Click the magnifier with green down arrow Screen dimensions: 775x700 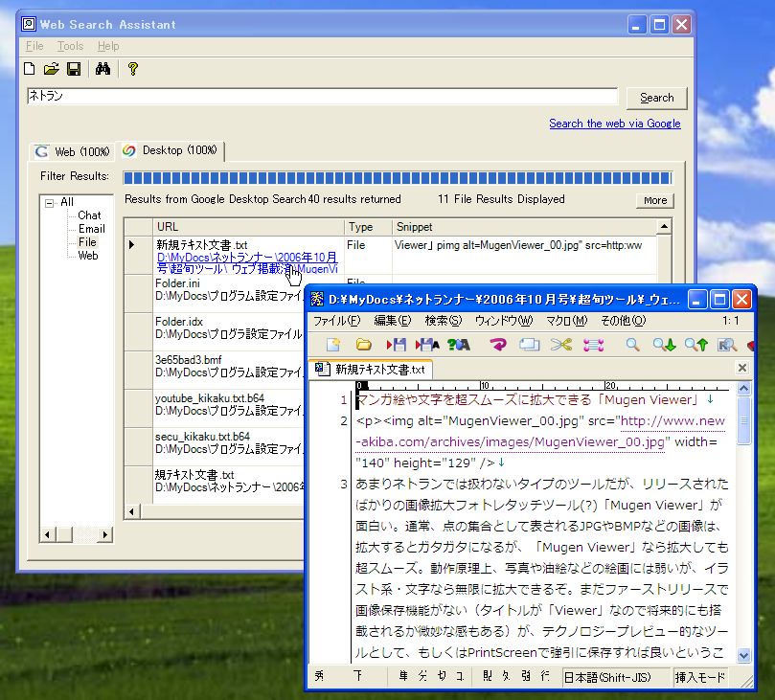(x=664, y=345)
